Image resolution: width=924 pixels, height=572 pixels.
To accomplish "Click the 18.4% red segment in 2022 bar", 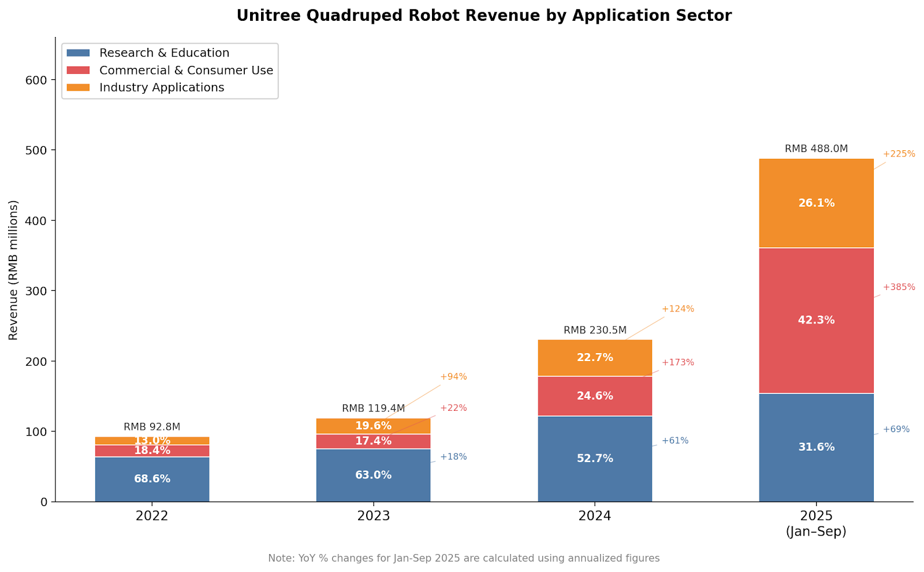I will [x=152, y=451].
